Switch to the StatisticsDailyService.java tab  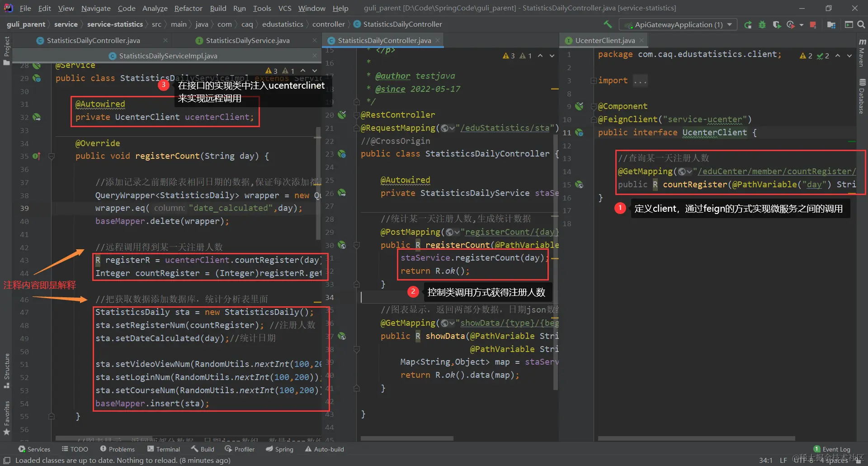click(248, 41)
